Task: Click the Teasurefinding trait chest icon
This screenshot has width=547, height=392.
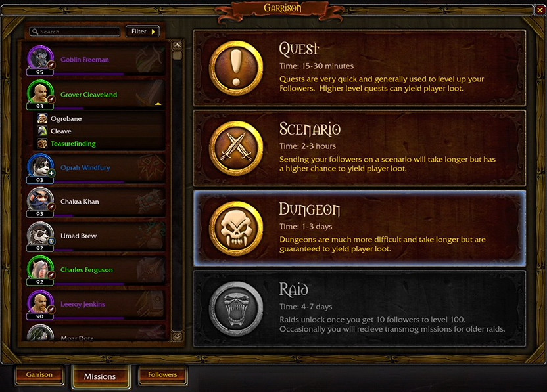Action: [42, 144]
